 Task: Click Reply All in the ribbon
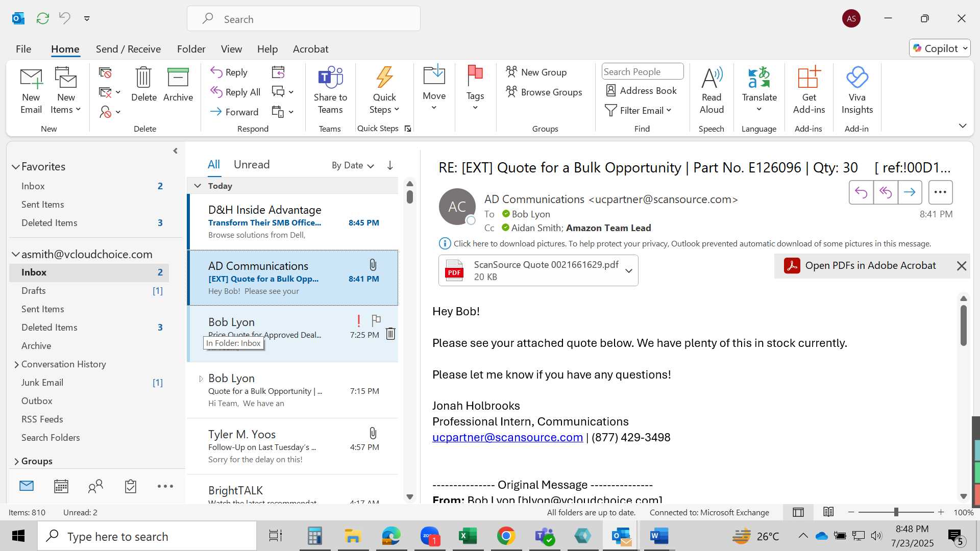[x=235, y=92]
